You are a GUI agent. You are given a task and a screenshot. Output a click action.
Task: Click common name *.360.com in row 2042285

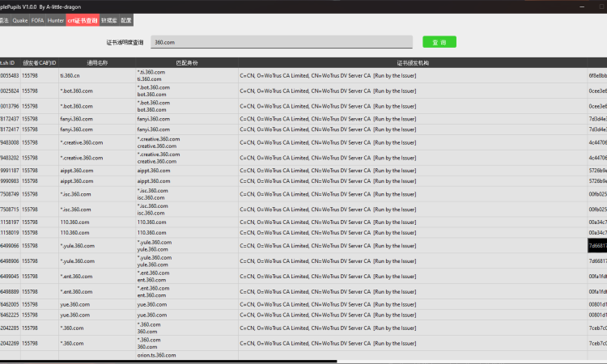pos(97,328)
